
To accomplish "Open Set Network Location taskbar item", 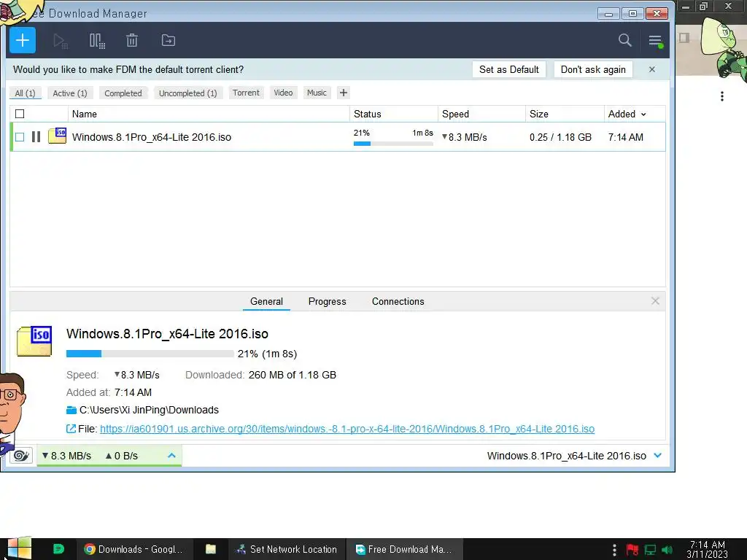I will 286,549.
